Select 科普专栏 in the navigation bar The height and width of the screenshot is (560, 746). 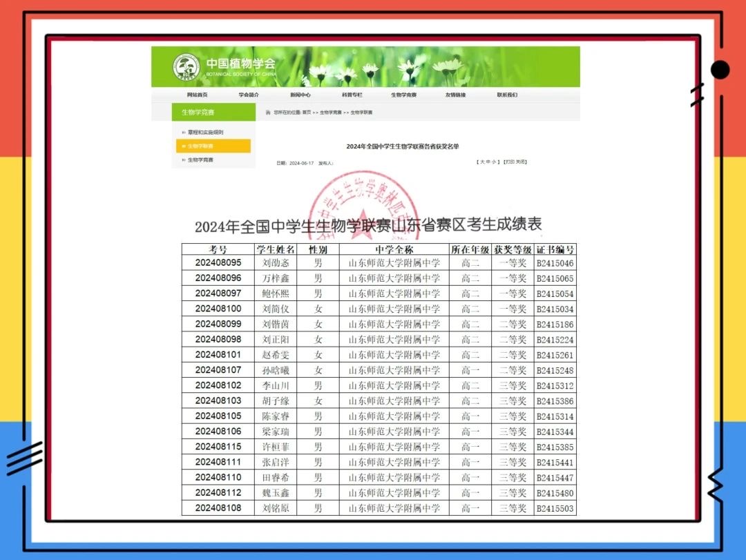[x=352, y=95]
